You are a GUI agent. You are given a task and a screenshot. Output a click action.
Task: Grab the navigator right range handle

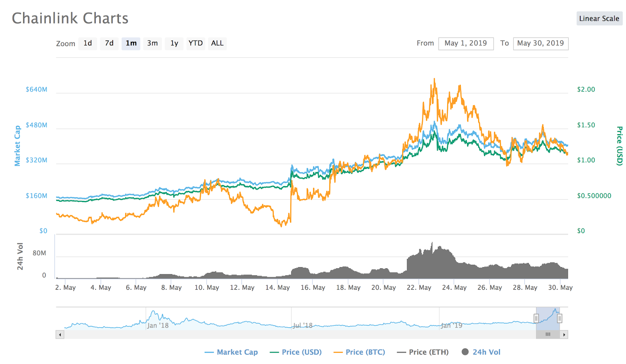coord(559,319)
